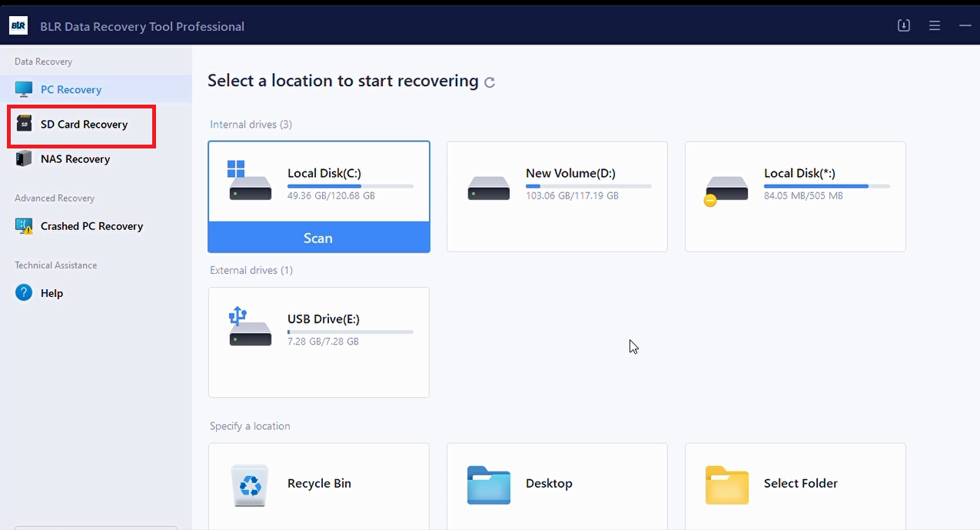Image resolution: width=980 pixels, height=530 pixels.
Task: Click the NAS Recovery drive icon
Action: point(25,158)
